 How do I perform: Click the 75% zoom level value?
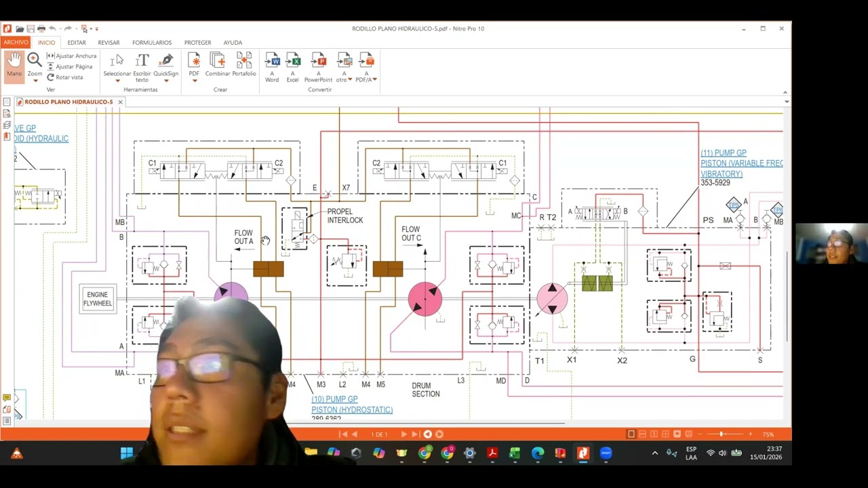coord(768,434)
